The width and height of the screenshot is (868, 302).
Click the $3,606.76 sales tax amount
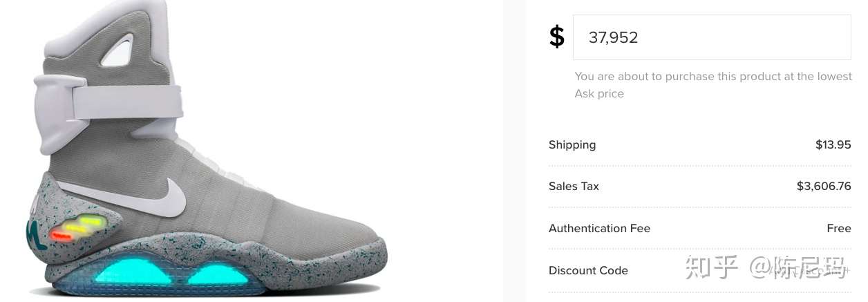(824, 186)
